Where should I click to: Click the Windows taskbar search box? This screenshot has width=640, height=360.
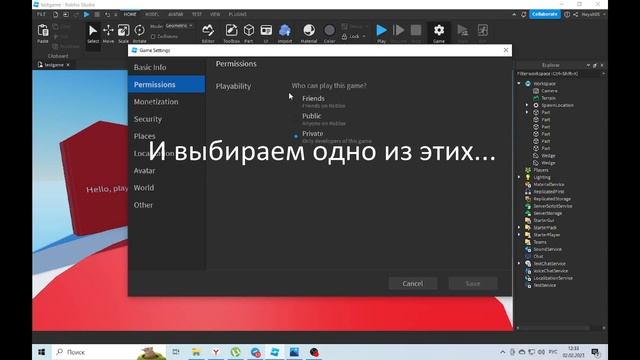[109, 352]
